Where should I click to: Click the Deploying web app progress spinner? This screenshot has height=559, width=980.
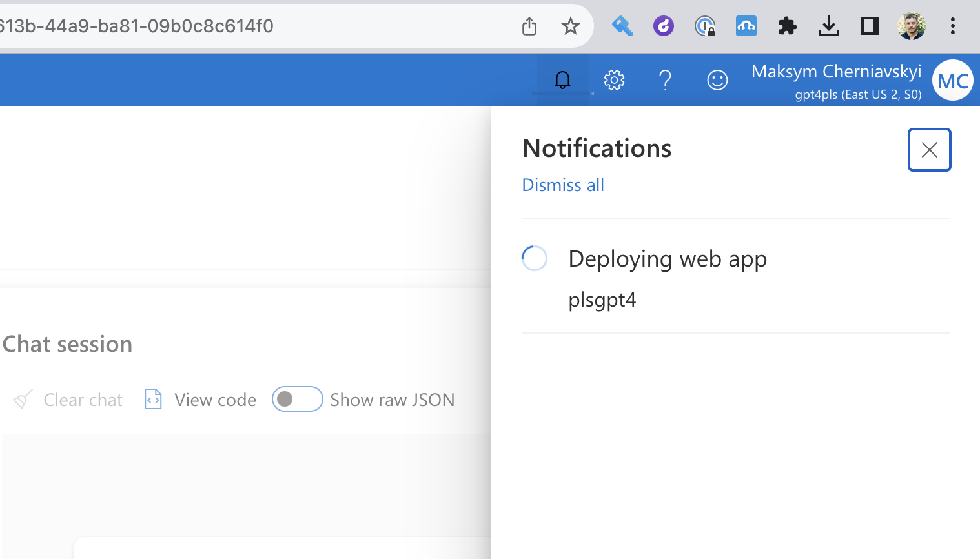(534, 258)
